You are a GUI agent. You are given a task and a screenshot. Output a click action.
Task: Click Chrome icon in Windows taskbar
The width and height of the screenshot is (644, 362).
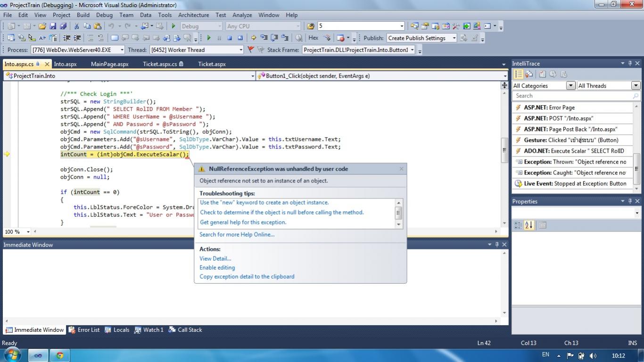(60, 355)
